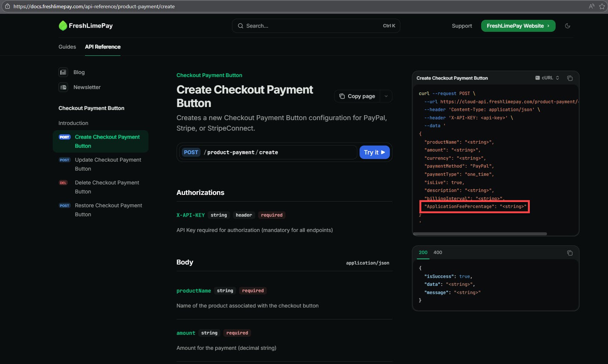This screenshot has height=364, width=608.
Task: Select the 200 response tab
Action: coord(423,253)
